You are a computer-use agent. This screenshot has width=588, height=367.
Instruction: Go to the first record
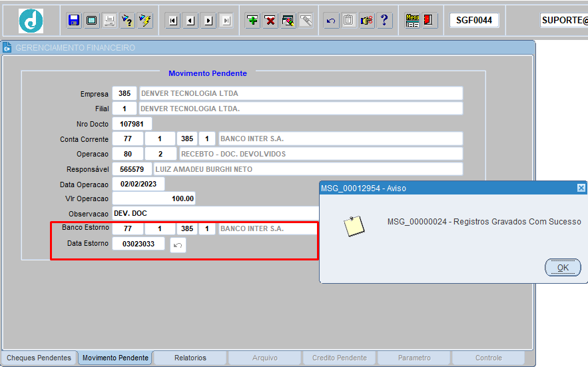tap(173, 20)
